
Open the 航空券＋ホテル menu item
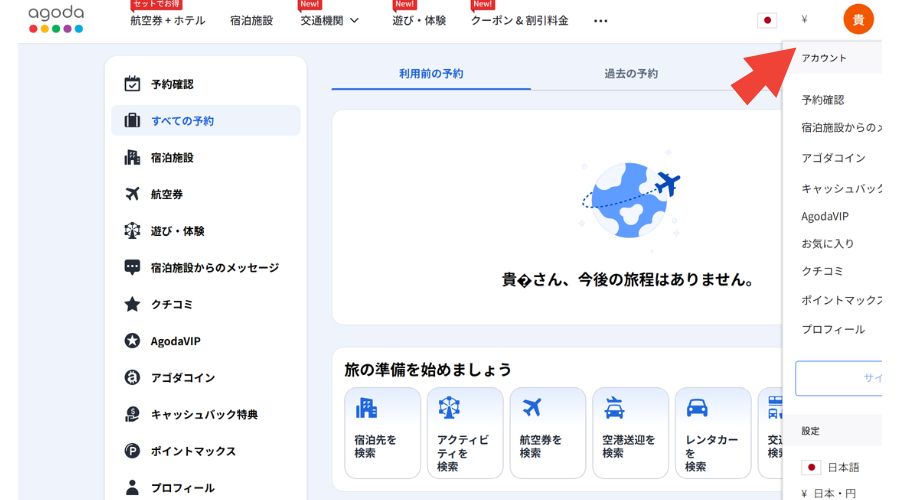point(168,21)
